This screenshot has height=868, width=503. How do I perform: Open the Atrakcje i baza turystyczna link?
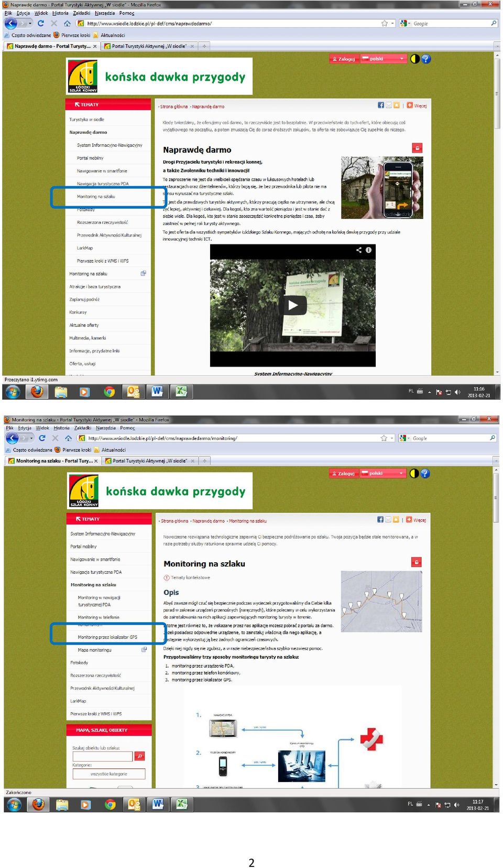point(94,286)
